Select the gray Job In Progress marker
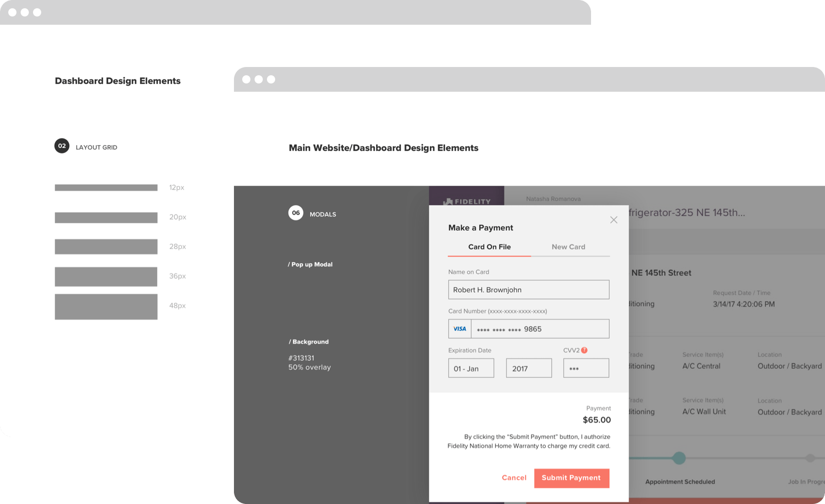 coord(810,458)
